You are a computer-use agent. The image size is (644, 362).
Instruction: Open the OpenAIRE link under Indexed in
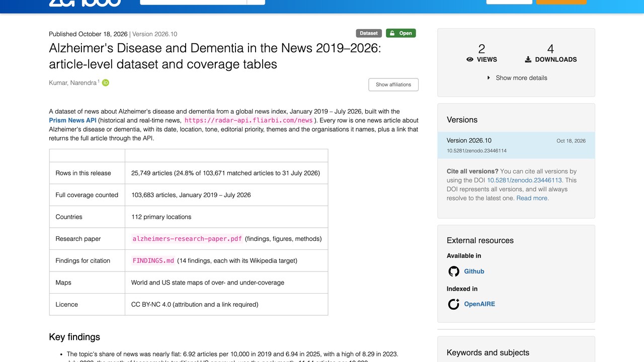click(479, 304)
